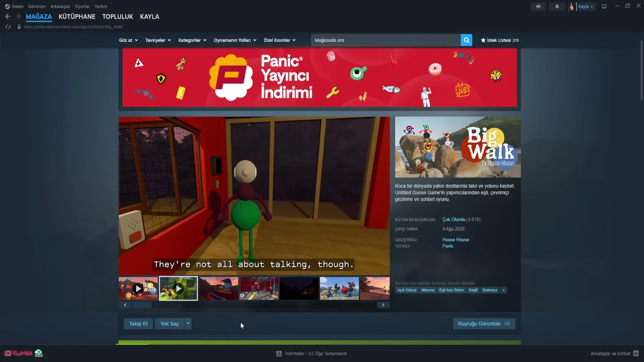The height and width of the screenshot is (362, 644).
Task: Play the first Big Walk trailer thumbnail
Action: pos(138,289)
